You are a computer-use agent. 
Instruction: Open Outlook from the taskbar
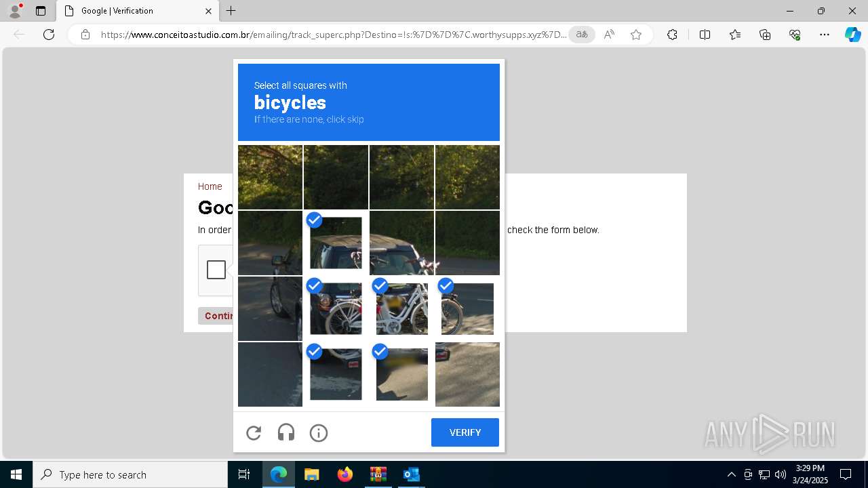[x=411, y=474]
